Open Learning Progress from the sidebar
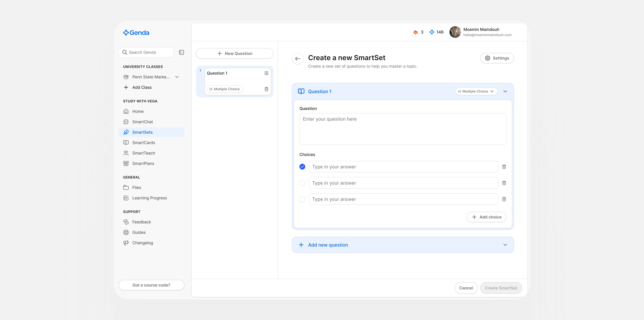 coord(150,198)
